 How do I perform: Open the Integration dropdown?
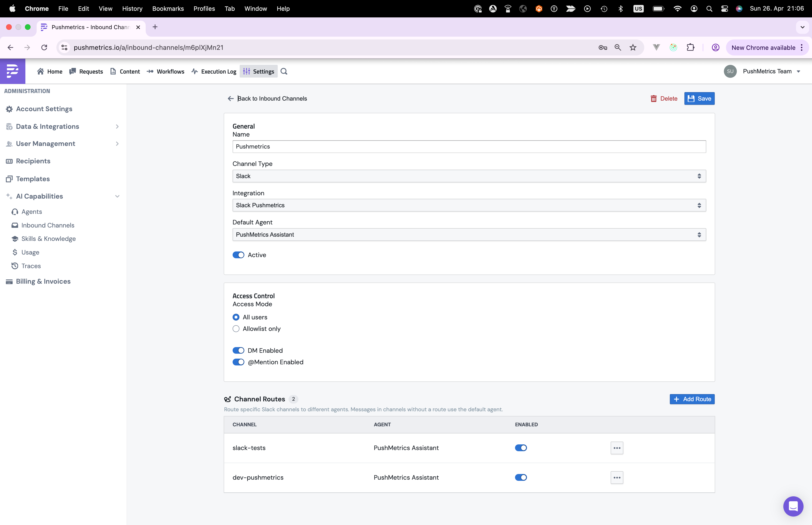pyautogui.click(x=469, y=205)
